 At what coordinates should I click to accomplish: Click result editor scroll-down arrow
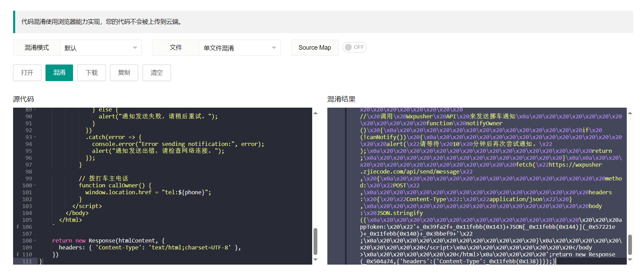(x=630, y=259)
